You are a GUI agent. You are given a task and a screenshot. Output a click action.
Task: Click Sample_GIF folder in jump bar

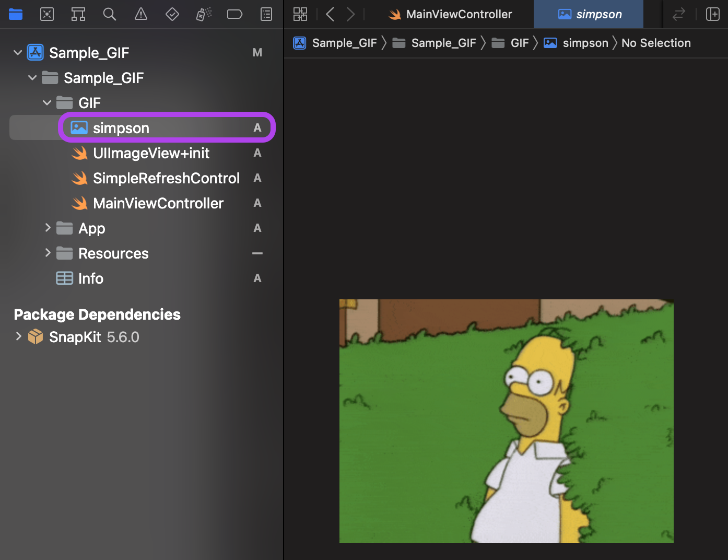point(435,43)
